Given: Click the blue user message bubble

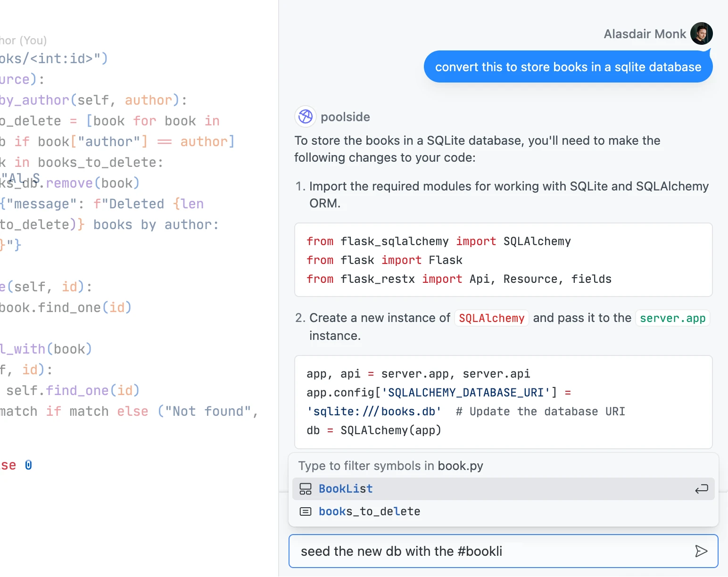Looking at the screenshot, I should pos(568,67).
